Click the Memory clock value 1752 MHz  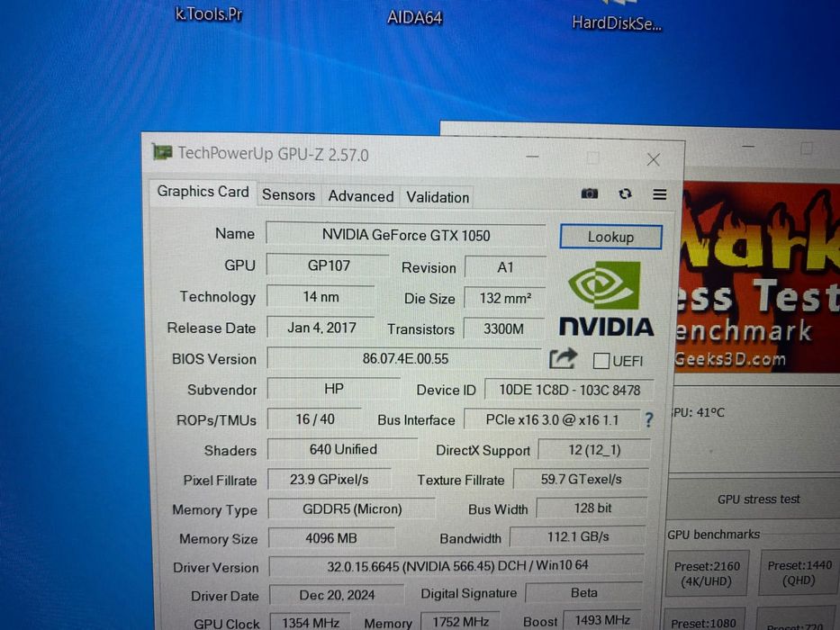(460, 621)
